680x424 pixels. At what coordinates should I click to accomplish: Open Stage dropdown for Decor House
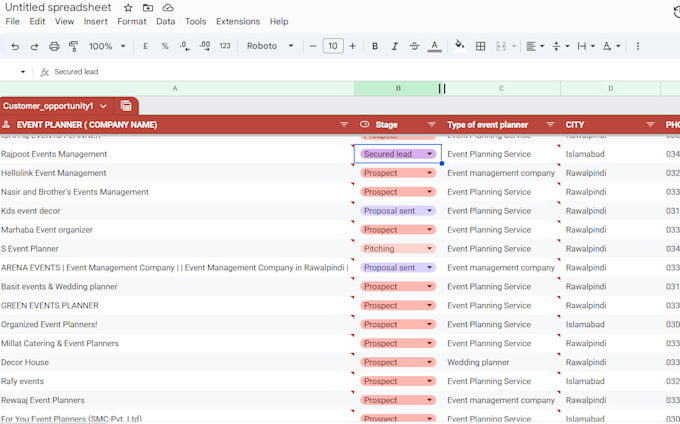(x=429, y=362)
